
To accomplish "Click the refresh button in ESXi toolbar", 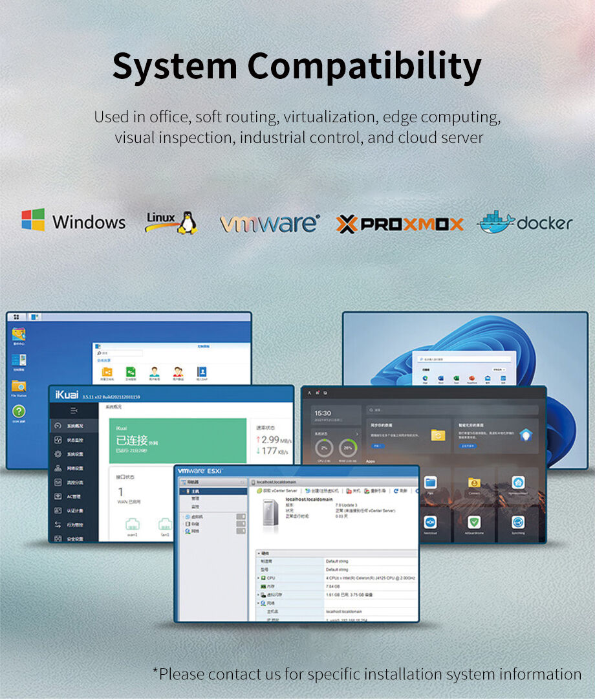I will [400, 491].
